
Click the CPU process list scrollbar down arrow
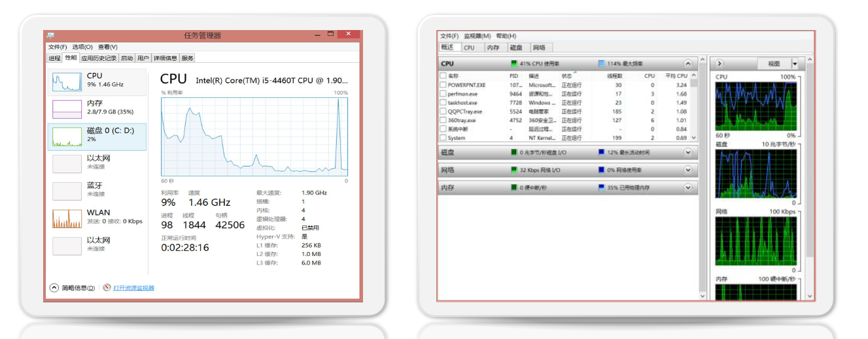693,138
